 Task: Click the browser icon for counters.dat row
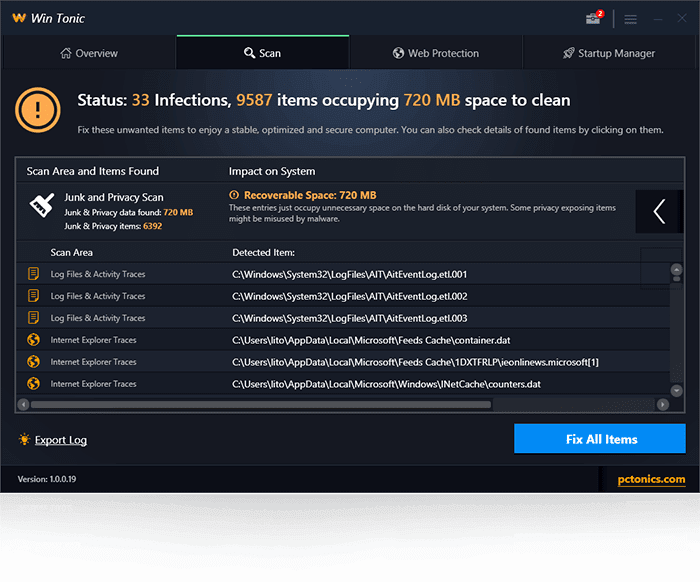pyautogui.click(x=33, y=383)
